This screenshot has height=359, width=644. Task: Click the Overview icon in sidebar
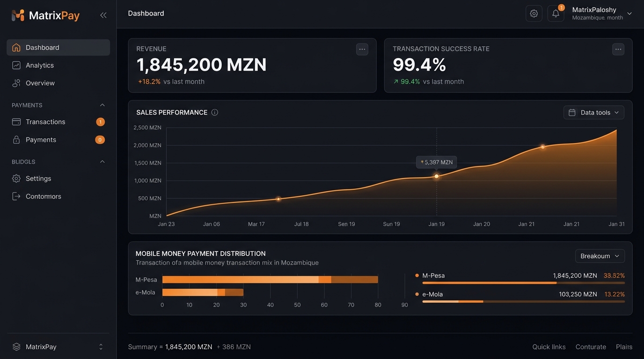(16, 83)
